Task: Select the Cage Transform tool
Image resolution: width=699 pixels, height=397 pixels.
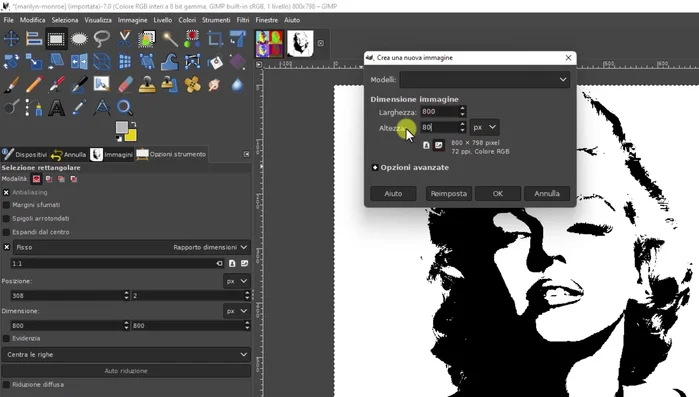Action: tap(192, 61)
